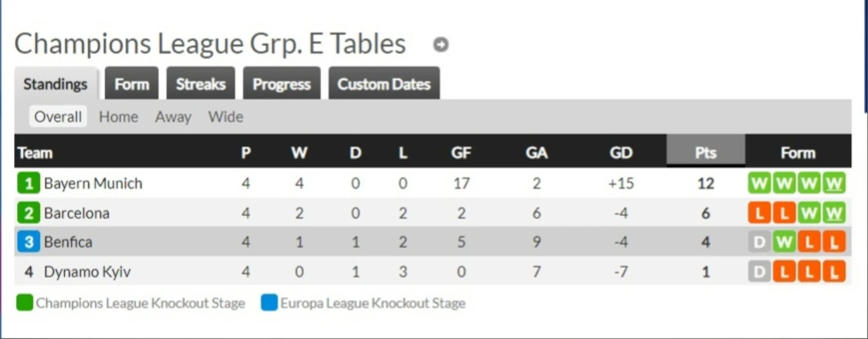Switch to the Home standings filter
The width and height of the screenshot is (868, 339).
point(118,117)
